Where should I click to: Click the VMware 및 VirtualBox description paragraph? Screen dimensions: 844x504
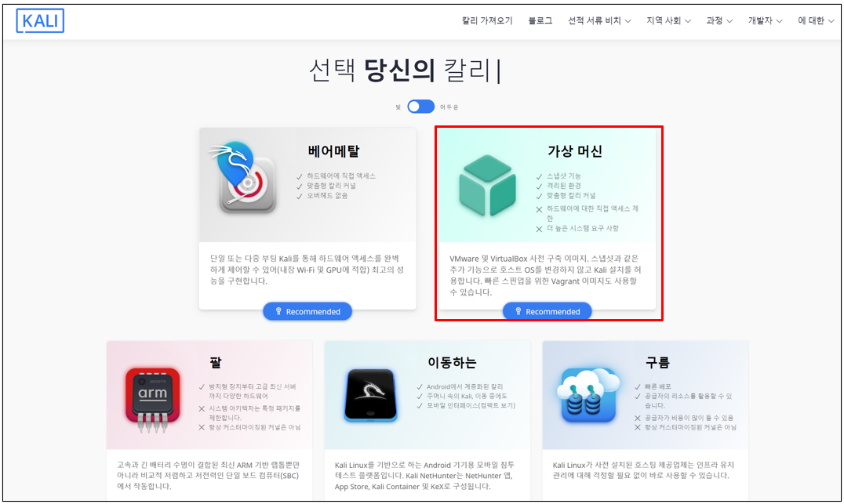coord(545,275)
